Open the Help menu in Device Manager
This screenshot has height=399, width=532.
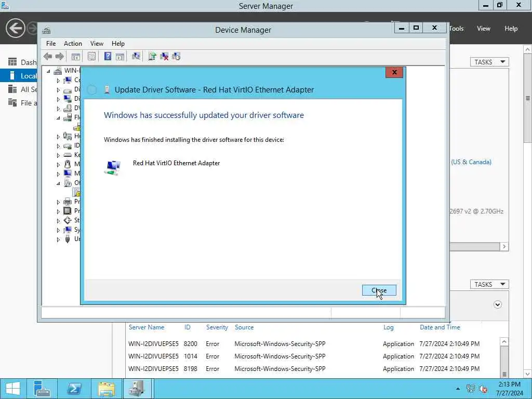[118, 44]
